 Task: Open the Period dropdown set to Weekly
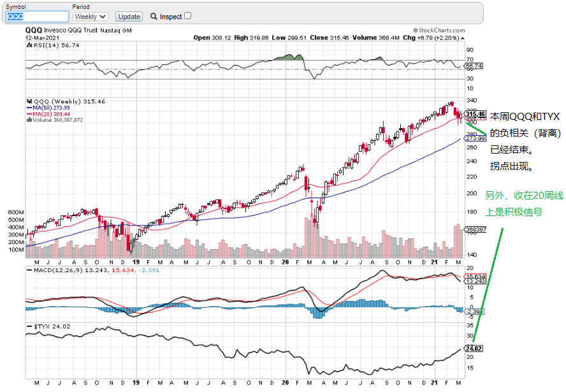[91, 17]
